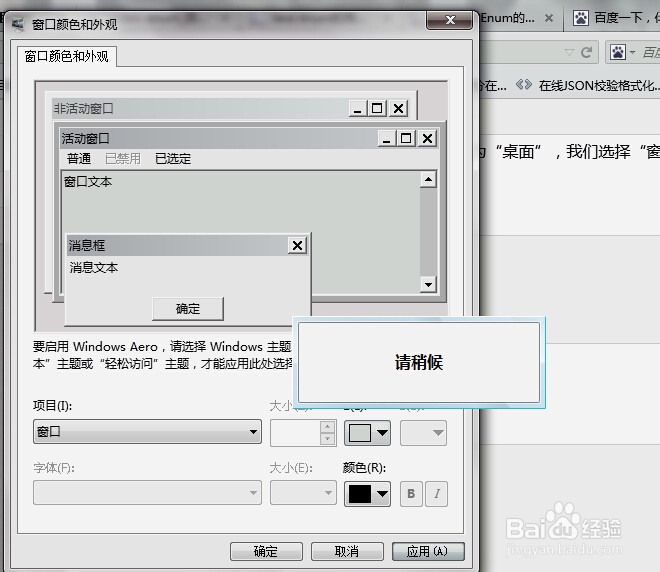Click inactive preview window maximize icon
This screenshot has width=660, height=572.
(x=377, y=109)
